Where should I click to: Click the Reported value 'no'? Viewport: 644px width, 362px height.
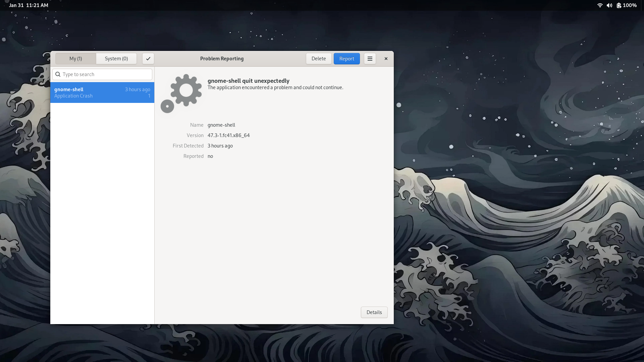tap(210, 156)
